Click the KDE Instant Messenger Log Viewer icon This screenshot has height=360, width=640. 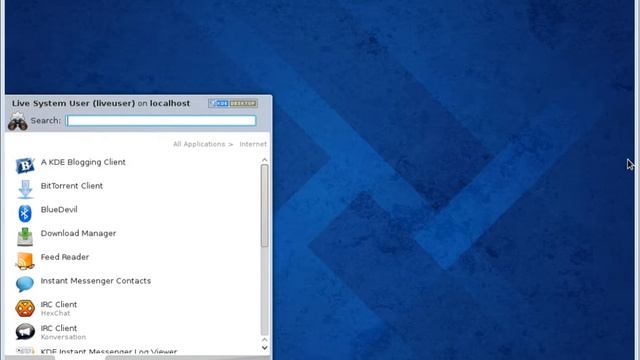[25, 351]
